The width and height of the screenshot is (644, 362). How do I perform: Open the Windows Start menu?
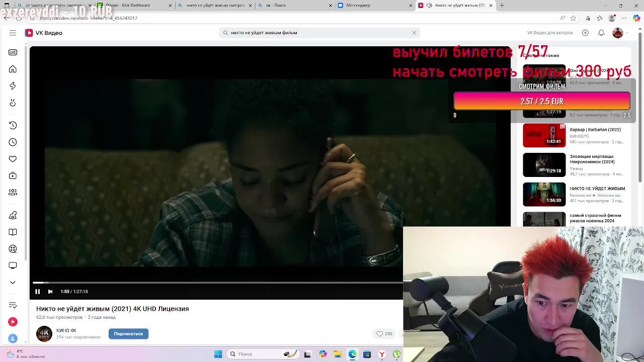[218, 354]
